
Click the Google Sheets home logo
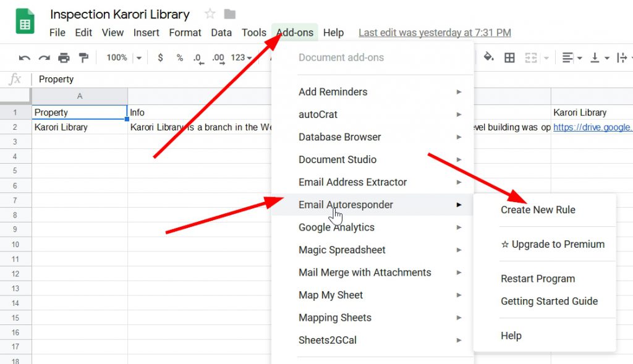click(x=25, y=23)
